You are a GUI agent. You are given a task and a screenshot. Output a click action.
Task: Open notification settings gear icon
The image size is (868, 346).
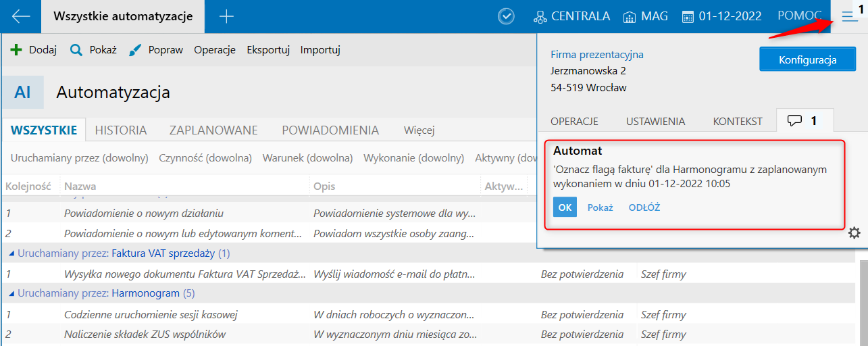click(854, 233)
